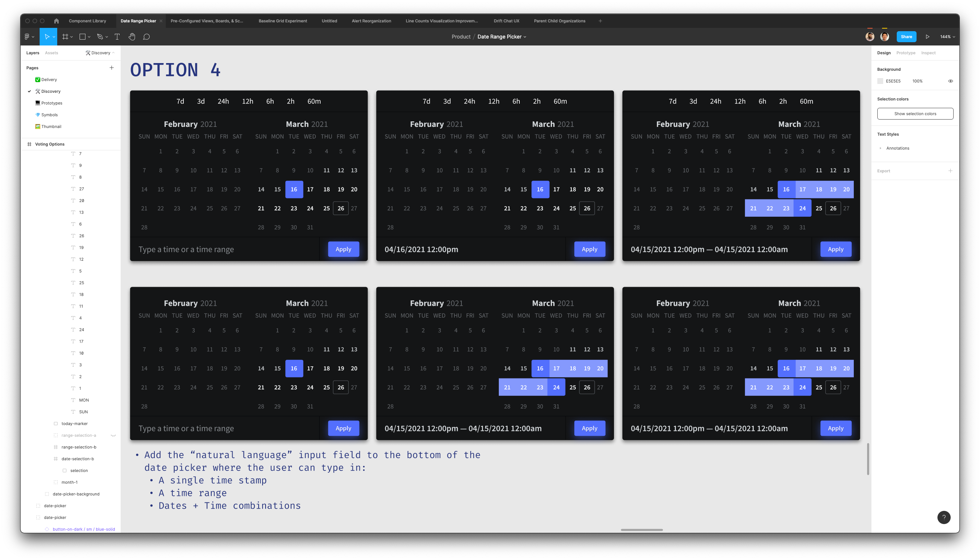Open the help question mark button
The height and width of the screenshot is (560, 980).
943,517
